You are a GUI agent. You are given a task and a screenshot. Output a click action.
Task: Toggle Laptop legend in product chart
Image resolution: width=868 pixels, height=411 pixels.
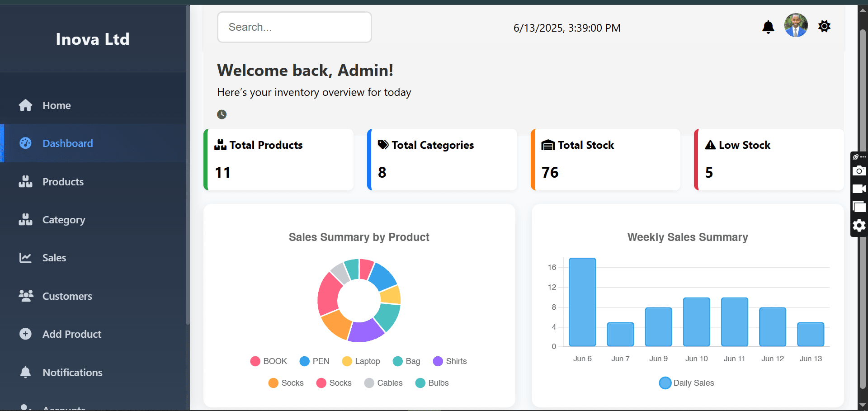pos(361,361)
